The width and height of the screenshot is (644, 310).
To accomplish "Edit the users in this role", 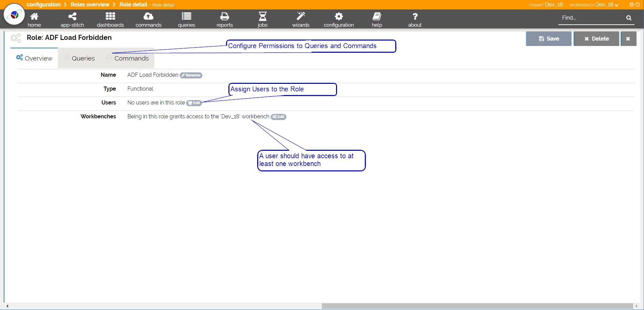I will 194,103.
